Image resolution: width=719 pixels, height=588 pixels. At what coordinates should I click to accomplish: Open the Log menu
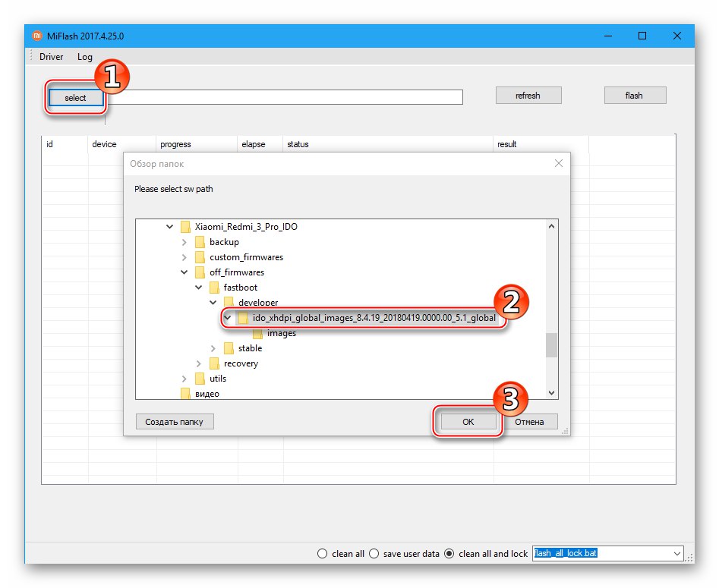[x=85, y=57]
